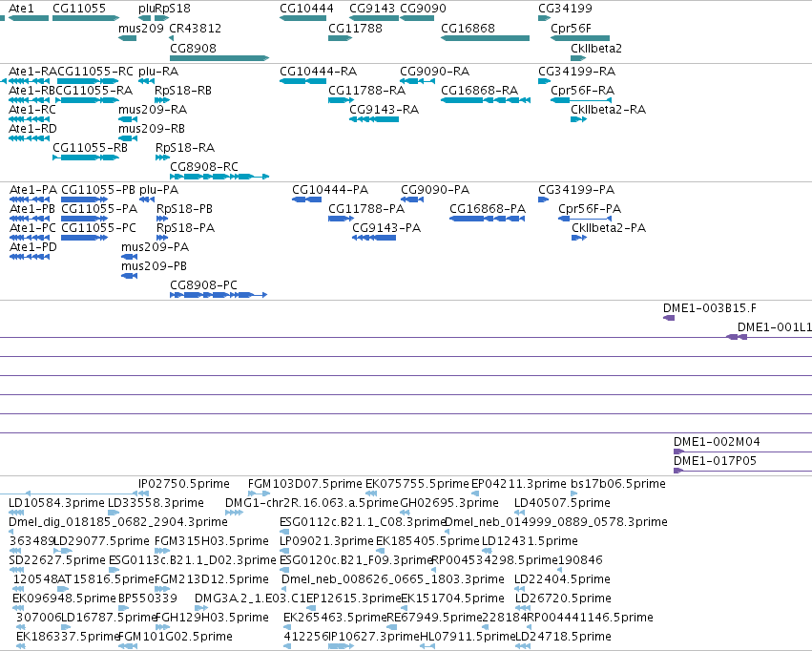
Task: Select the CG10444 gene glyph
Action: pyautogui.click(x=302, y=18)
